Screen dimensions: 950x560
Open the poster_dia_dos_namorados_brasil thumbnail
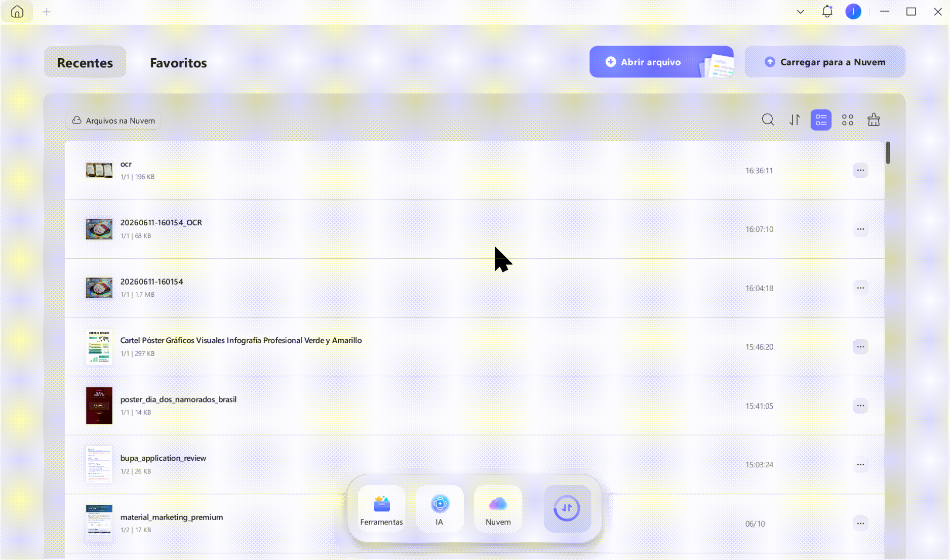coord(99,406)
